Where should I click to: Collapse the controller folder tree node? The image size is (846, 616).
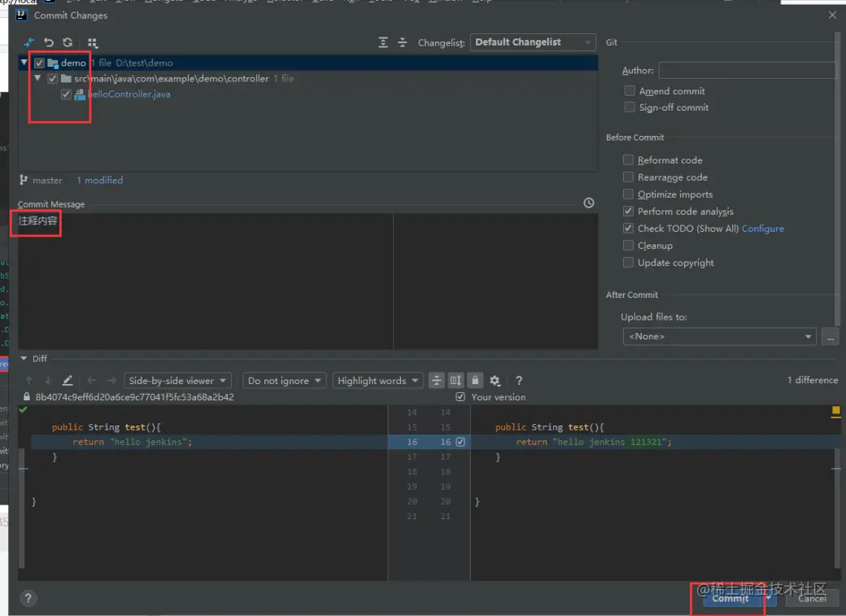[x=37, y=78]
